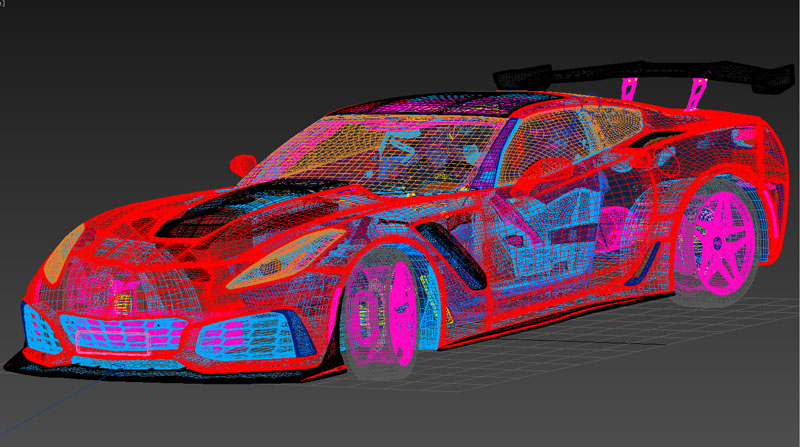Click the red side mirror
This screenshot has height=447, width=800.
pos(243,163)
